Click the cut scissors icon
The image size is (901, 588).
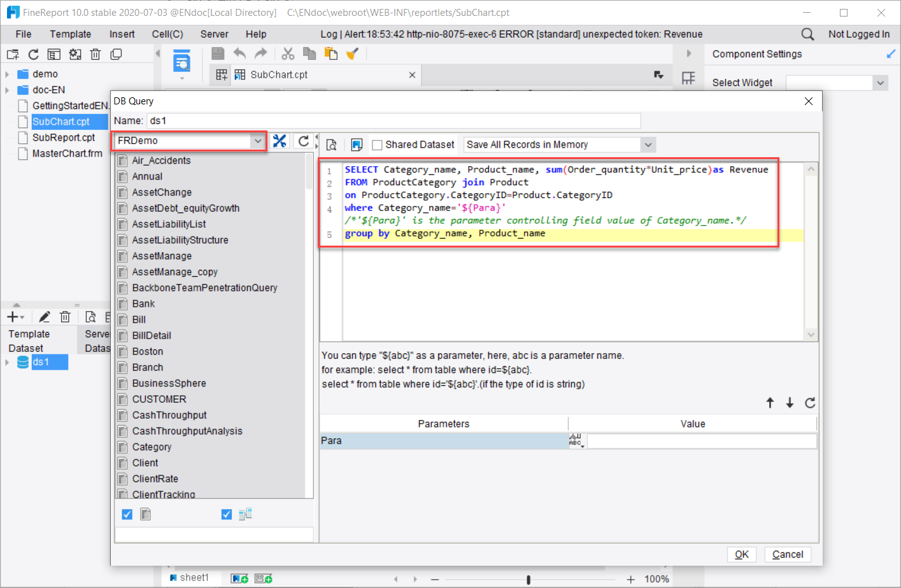click(x=288, y=54)
